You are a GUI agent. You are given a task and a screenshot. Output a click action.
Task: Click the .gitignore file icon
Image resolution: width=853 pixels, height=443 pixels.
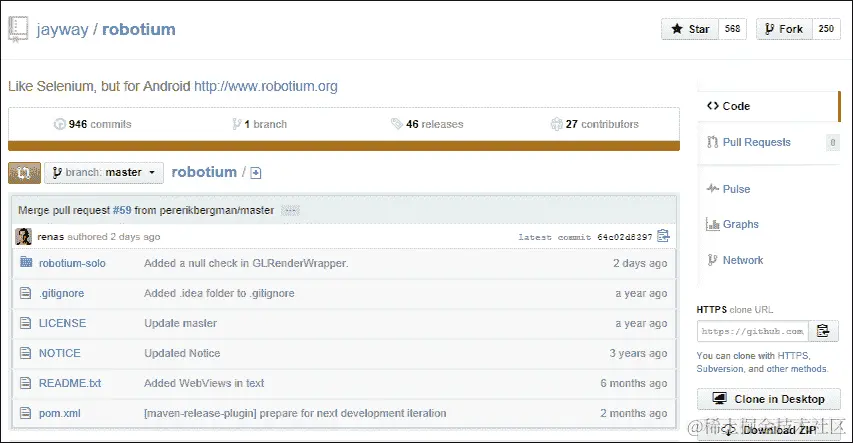coord(26,293)
